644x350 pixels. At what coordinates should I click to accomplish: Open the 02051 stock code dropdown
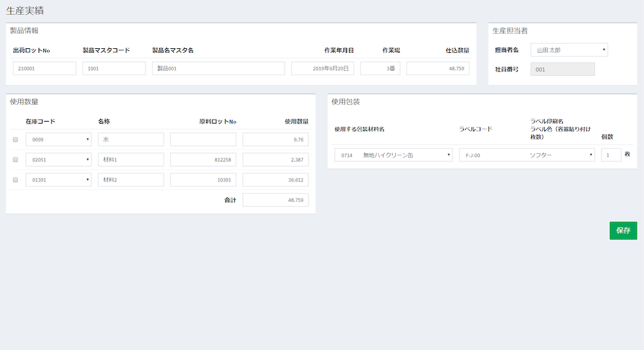[59, 160]
